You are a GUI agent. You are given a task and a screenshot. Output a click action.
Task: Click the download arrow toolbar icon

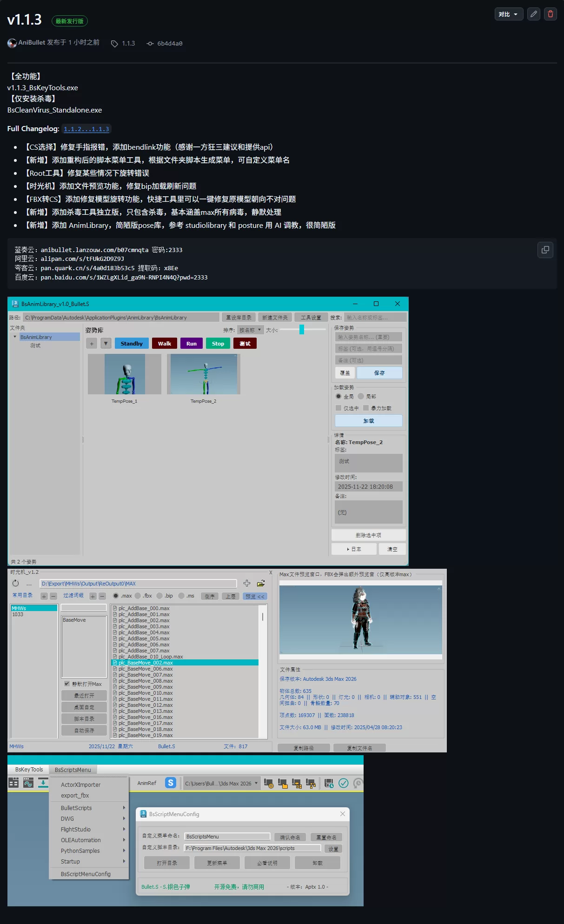coord(43,783)
